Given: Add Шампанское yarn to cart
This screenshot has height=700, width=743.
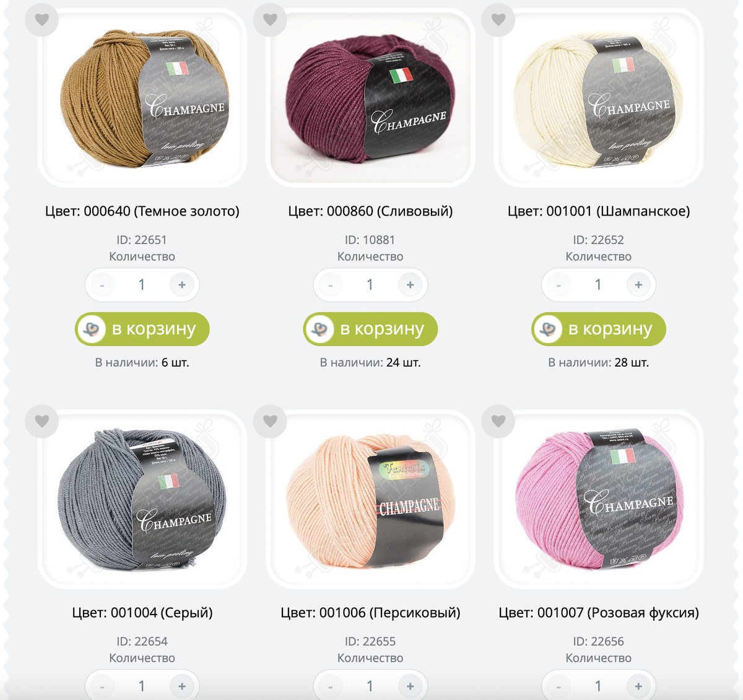Looking at the screenshot, I should pyautogui.click(x=599, y=329).
